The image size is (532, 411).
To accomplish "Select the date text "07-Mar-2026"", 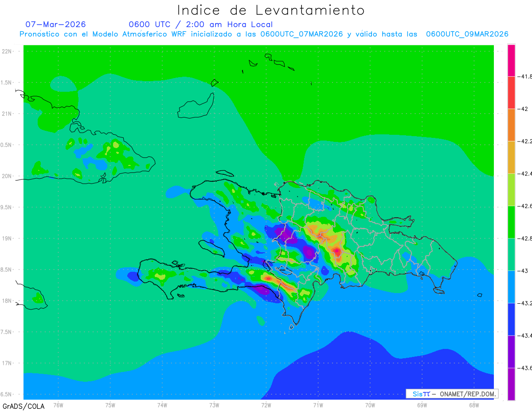I will tap(55, 24).
